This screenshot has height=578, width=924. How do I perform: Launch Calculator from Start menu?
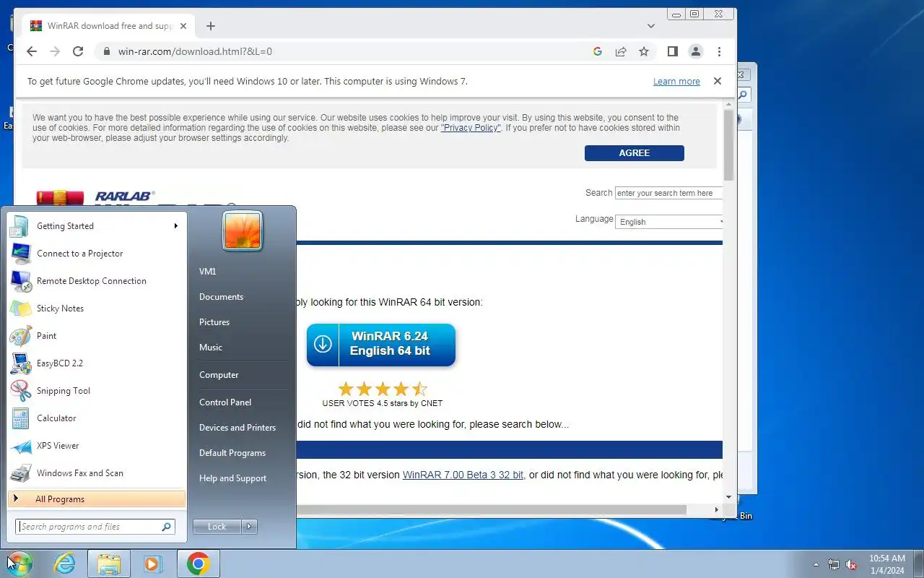pos(96,418)
